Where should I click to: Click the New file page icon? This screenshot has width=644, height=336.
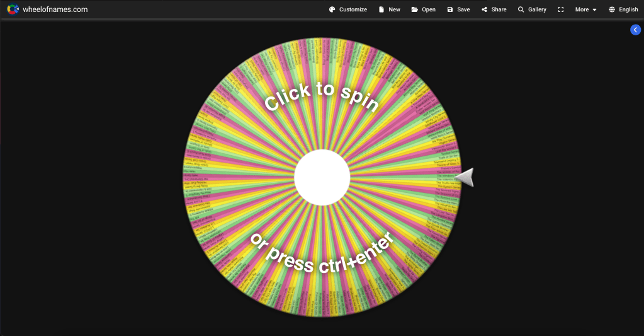click(x=381, y=9)
